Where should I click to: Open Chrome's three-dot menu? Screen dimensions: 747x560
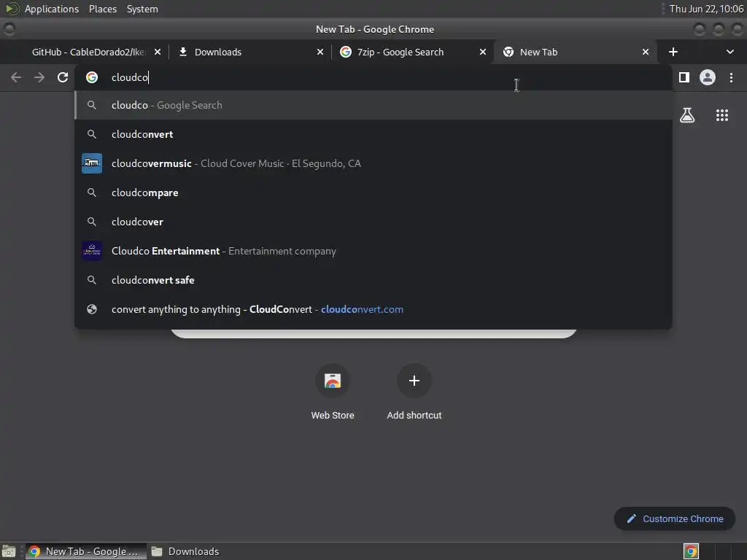point(731,77)
